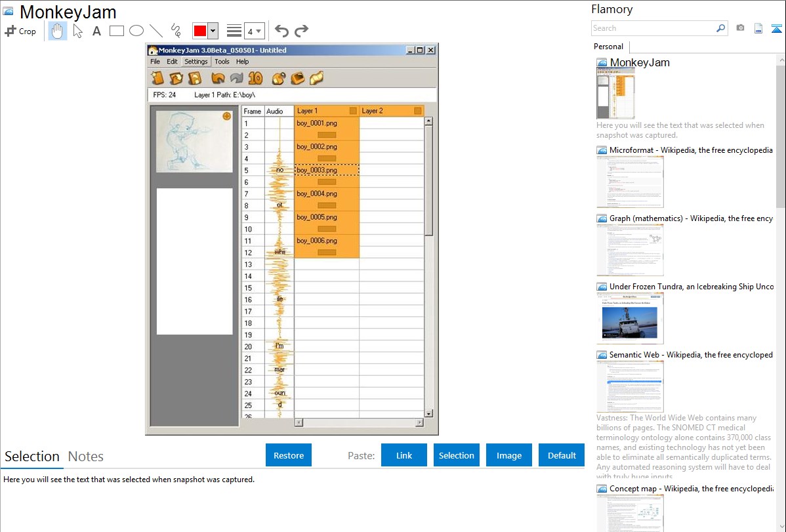The width and height of the screenshot is (786, 532).
Task: Open the line width dropdown showing 4
Action: pyautogui.click(x=255, y=31)
